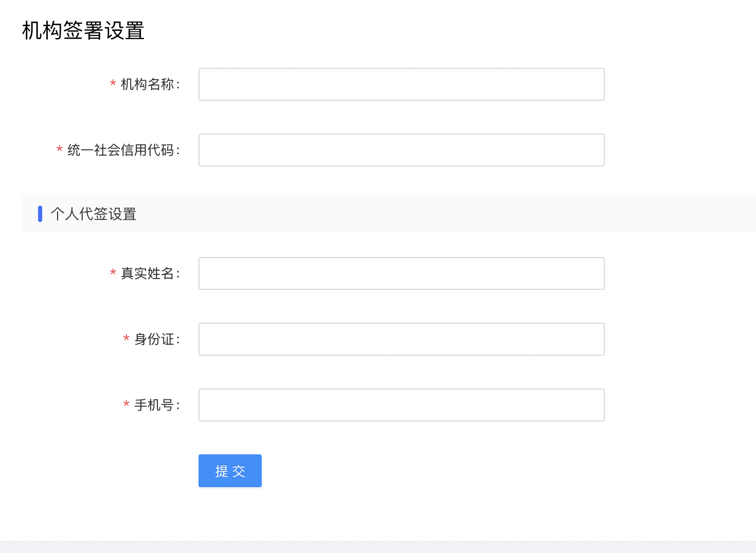This screenshot has width=756, height=553.
Task: Click the 机构签署设置 page title
Action: [83, 31]
